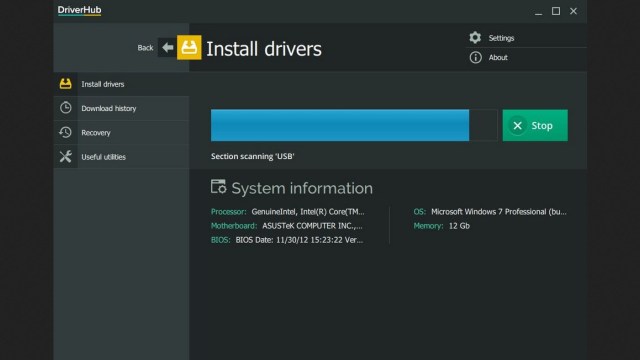
Task: Click the Install drivers page title
Action: point(264,49)
